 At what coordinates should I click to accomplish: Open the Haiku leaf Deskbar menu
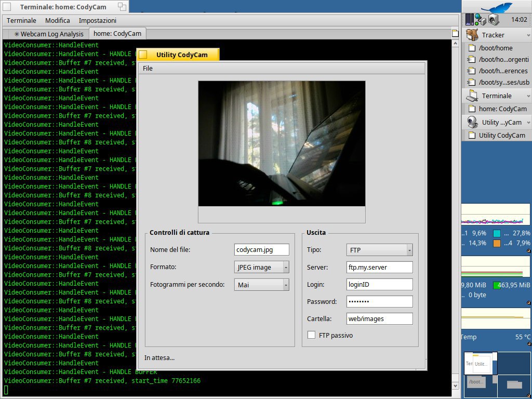tap(496, 7)
